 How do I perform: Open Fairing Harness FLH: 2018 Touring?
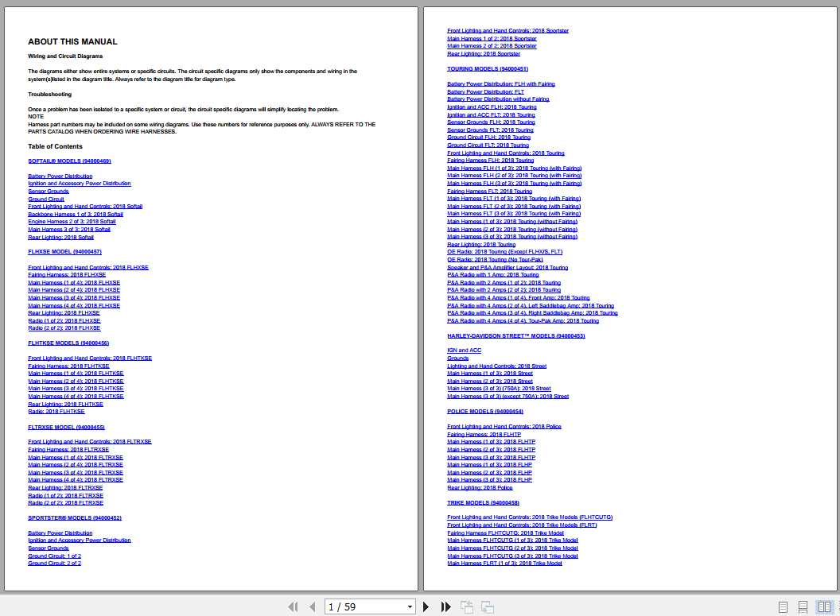[491, 160]
